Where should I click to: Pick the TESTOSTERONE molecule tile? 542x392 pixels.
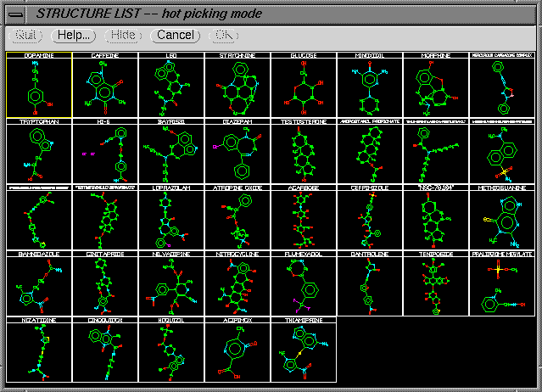[x=303, y=154]
